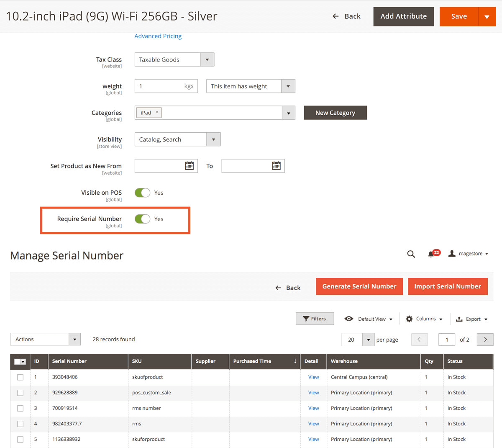The height and width of the screenshot is (448, 502).
Task: Open calendar picker for the To date
Action: coord(276,166)
